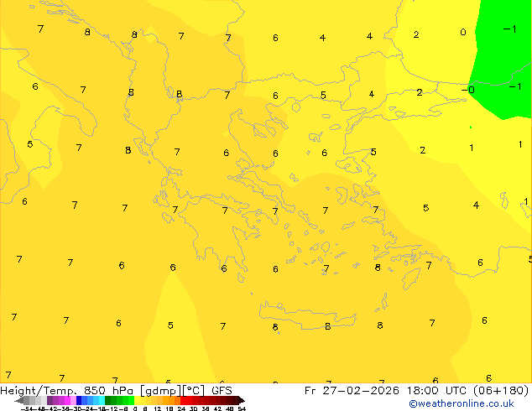Screen dimensions: 532x411
Task: Pick the bright yellow legend swatch above 0
Action: pos(137,400)
